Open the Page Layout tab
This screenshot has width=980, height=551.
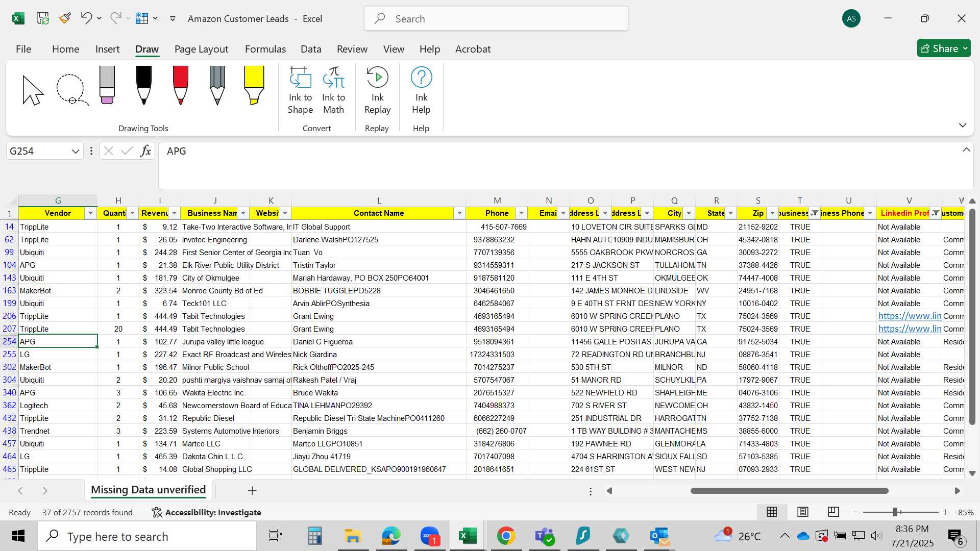coord(201,49)
